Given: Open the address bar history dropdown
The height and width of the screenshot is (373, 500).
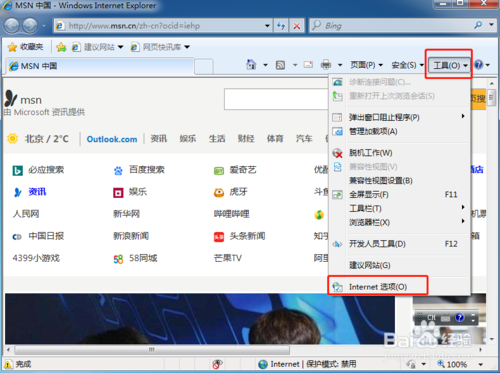Looking at the screenshot, I should (267, 26).
